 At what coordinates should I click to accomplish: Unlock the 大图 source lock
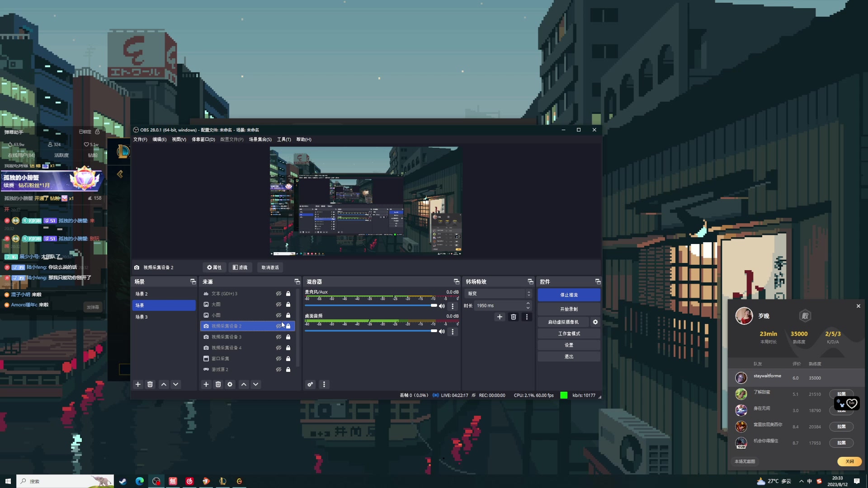click(x=288, y=305)
